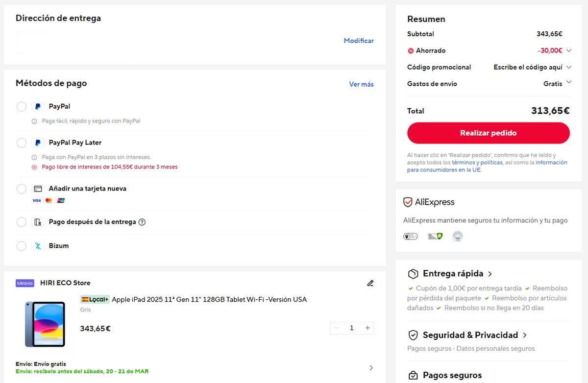Expand the Código promocional field
Image resolution: width=588 pixels, height=383 pixels.
pyautogui.click(x=568, y=67)
